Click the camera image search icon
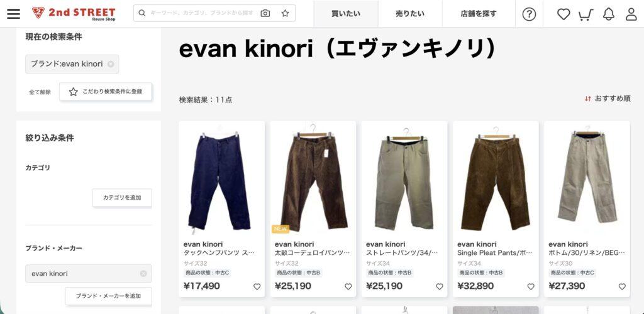This screenshot has height=314, width=644. tap(265, 14)
